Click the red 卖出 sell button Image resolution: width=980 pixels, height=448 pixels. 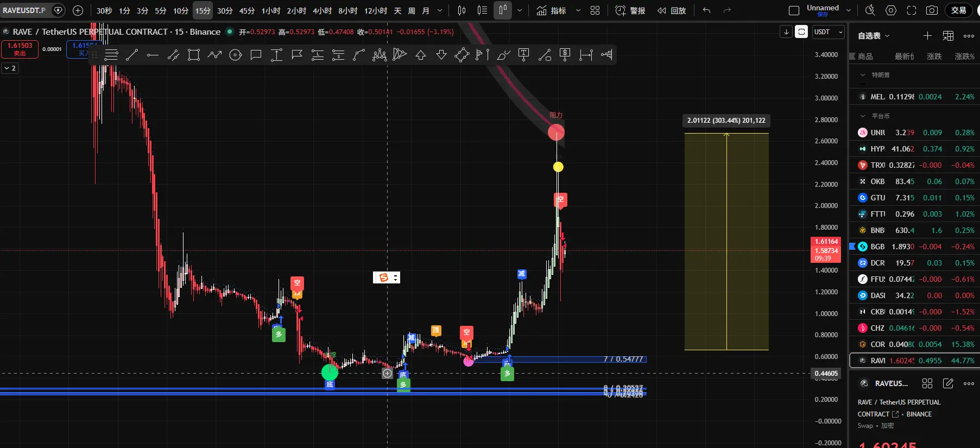point(20,49)
